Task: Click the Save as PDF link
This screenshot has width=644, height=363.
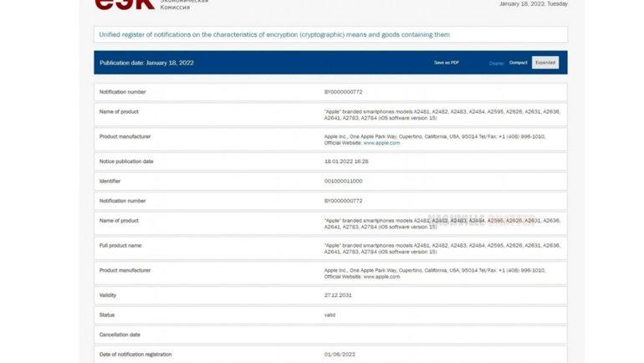Action: pos(446,63)
